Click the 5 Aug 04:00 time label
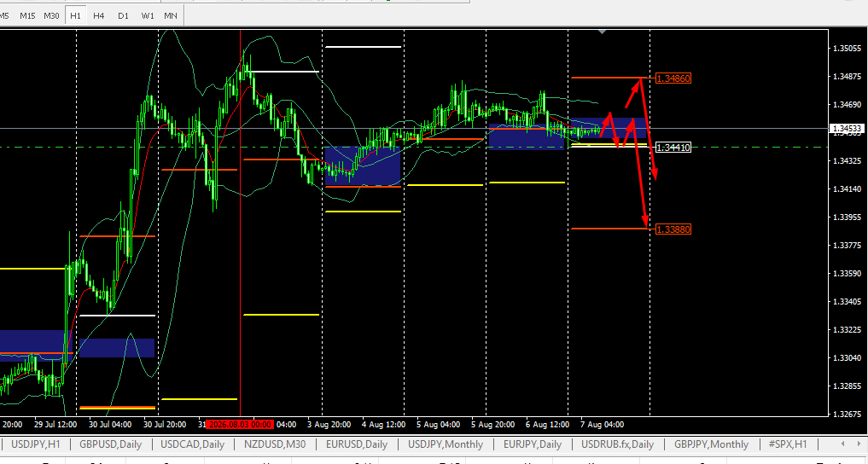 439,425
